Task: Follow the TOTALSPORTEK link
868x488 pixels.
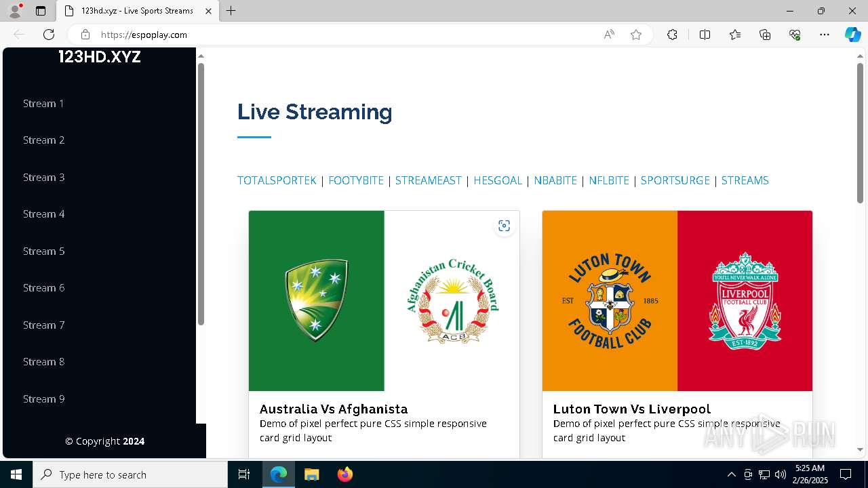Action: [x=277, y=180]
